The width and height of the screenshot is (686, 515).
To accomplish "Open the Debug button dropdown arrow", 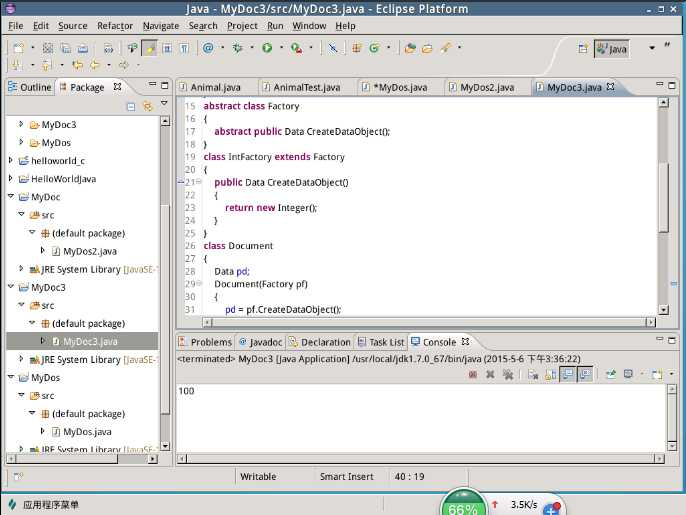I will point(252,48).
